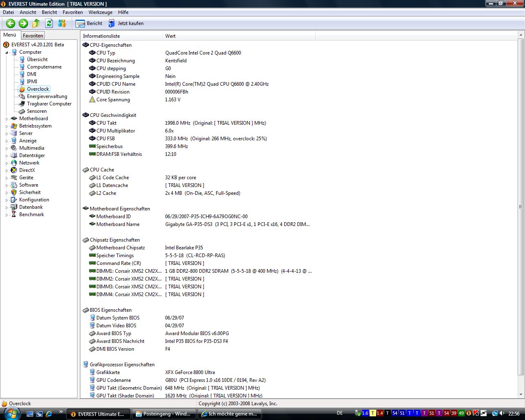Viewport: 525px width, 420px height.
Task: Click Internet Explorer quick launch icon
Action: pos(49,414)
